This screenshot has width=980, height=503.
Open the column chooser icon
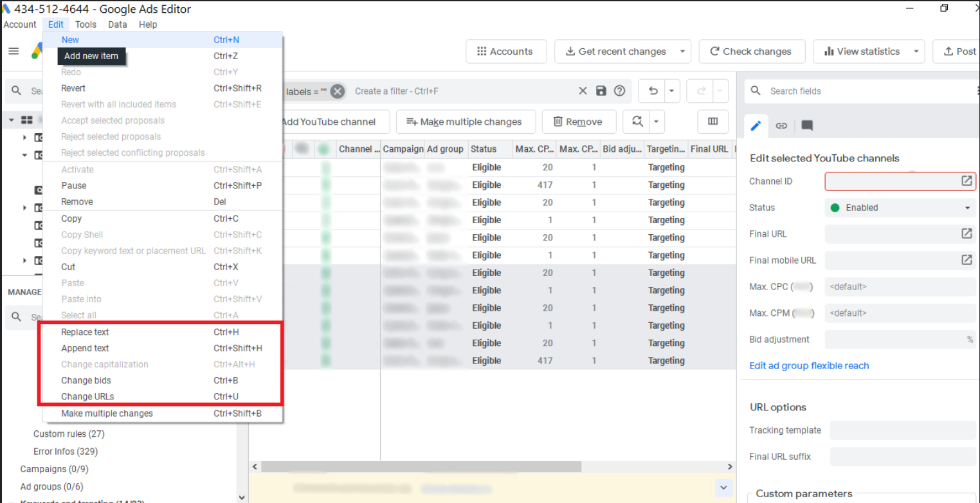tap(712, 122)
